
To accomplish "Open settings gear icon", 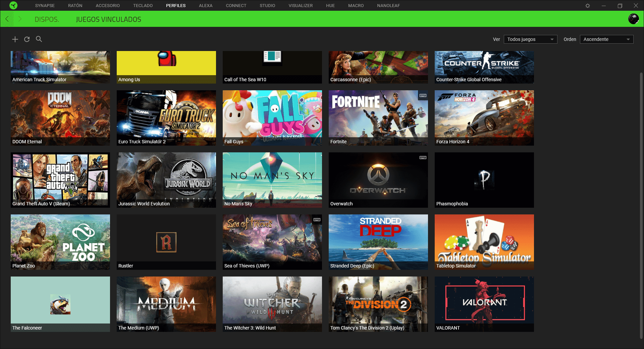I will point(588,6).
